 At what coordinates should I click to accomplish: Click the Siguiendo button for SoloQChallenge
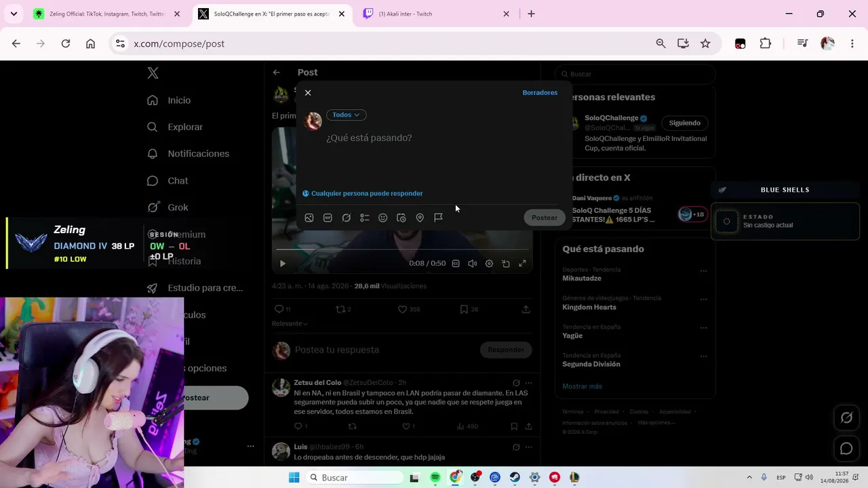point(684,123)
